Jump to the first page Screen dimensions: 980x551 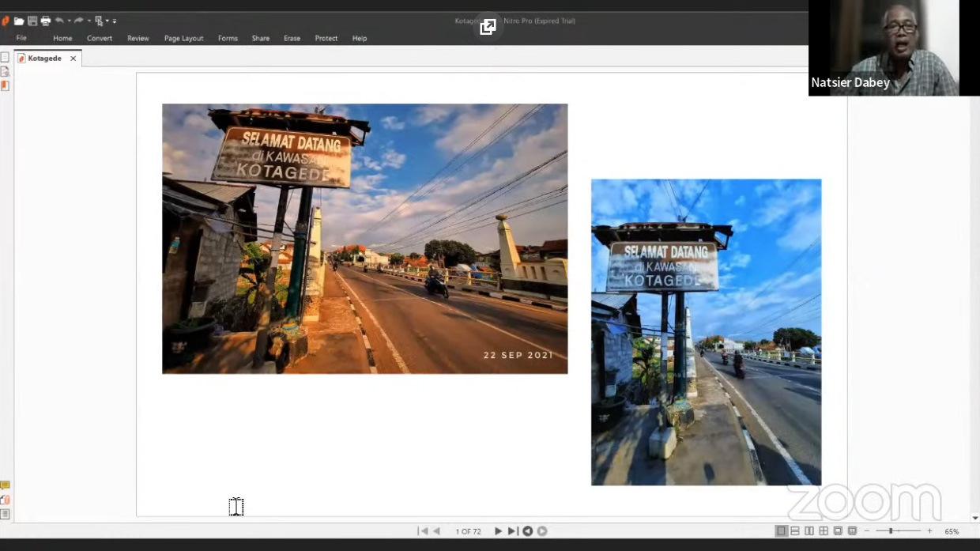click(x=423, y=531)
